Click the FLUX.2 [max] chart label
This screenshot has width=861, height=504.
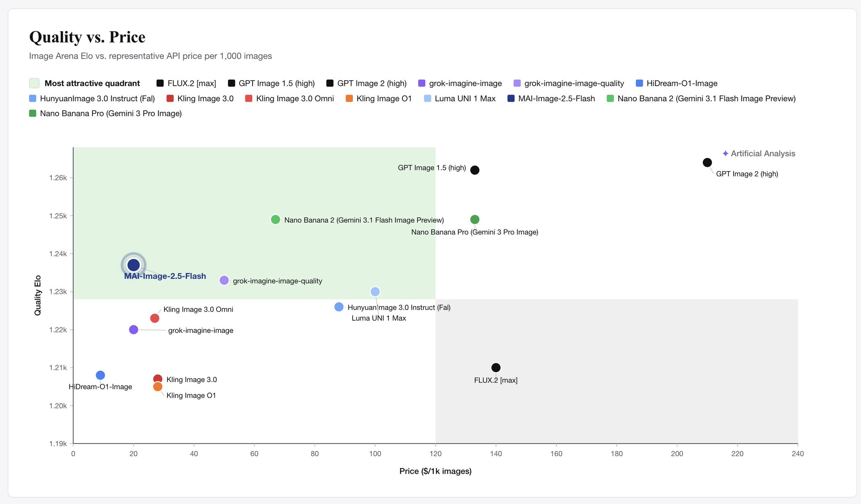(x=496, y=380)
